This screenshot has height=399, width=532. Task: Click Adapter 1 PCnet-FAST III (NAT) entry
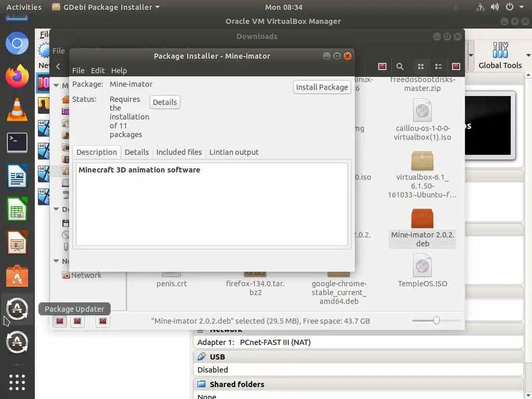[254, 342]
